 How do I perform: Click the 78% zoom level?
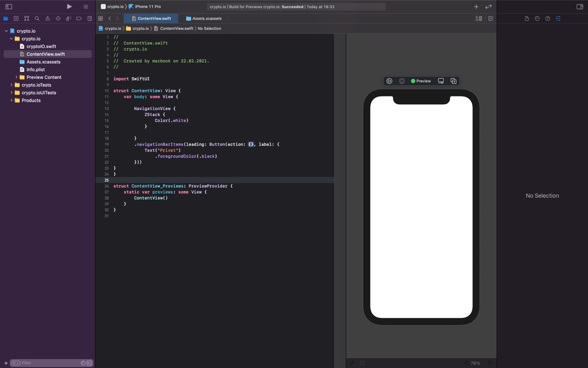pyautogui.click(x=475, y=363)
